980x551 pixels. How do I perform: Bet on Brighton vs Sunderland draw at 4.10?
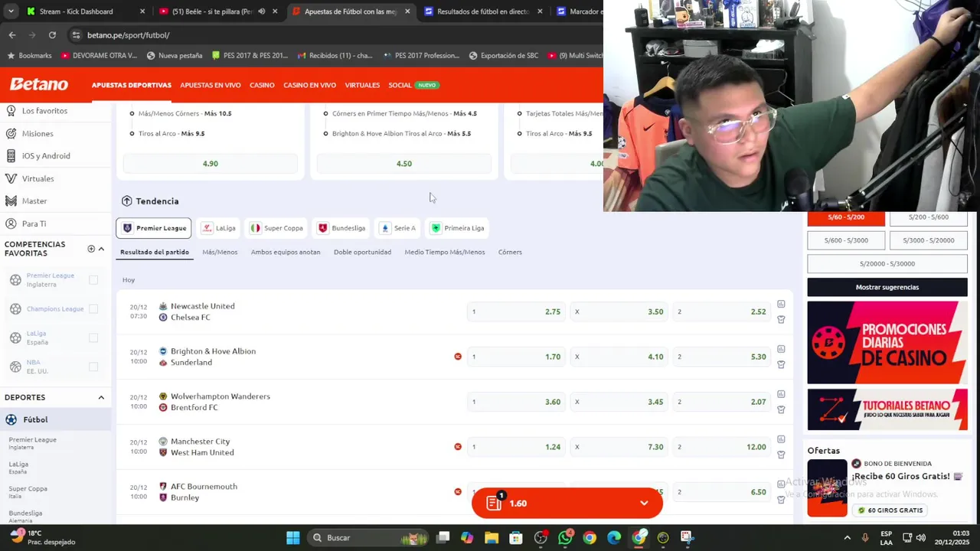click(619, 357)
